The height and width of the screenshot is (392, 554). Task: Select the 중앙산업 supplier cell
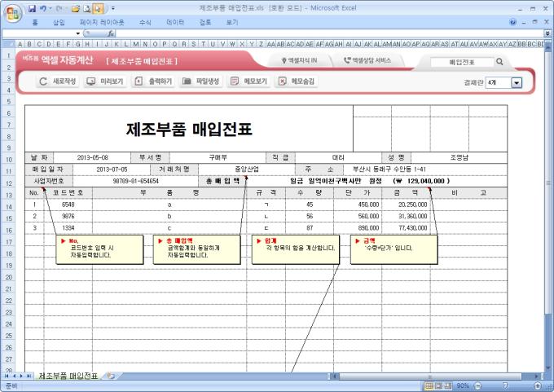tap(247, 170)
